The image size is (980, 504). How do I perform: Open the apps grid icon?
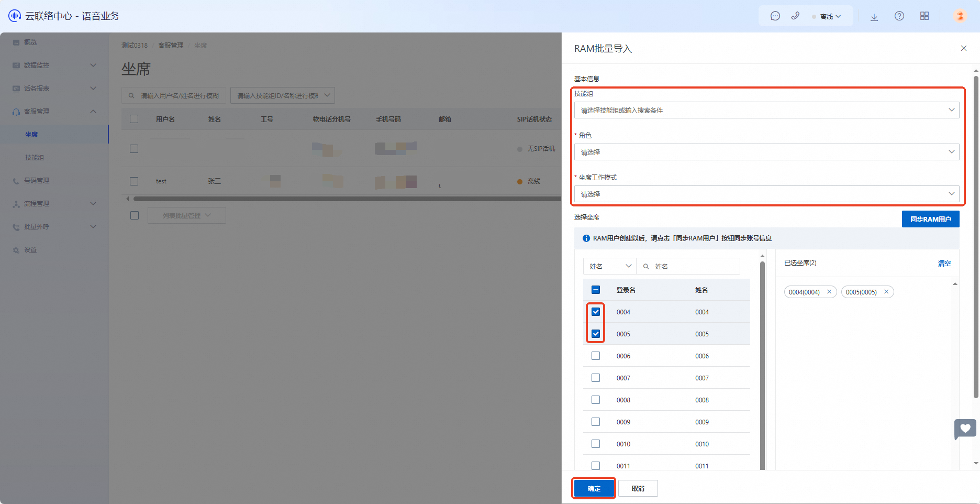click(x=925, y=16)
